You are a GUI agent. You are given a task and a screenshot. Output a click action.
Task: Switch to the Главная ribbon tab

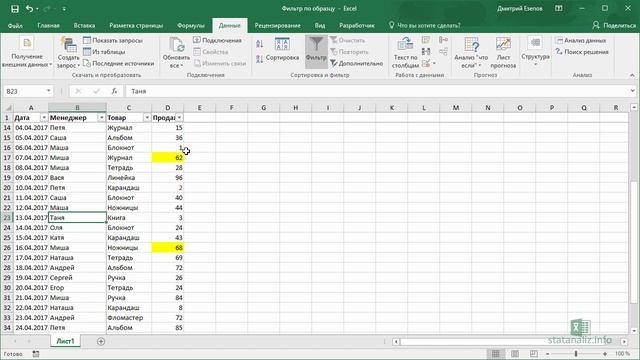click(x=48, y=25)
